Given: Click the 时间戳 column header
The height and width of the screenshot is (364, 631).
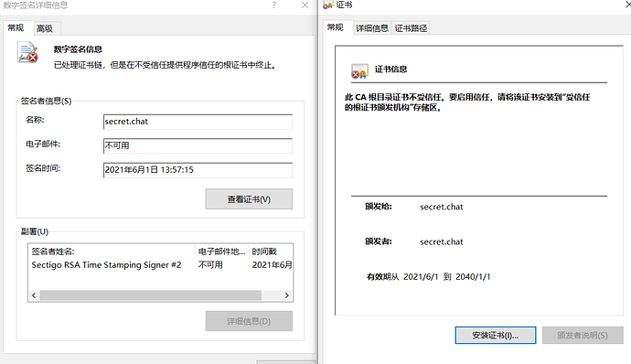Looking at the screenshot, I should pyautogui.click(x=272, y=252).
